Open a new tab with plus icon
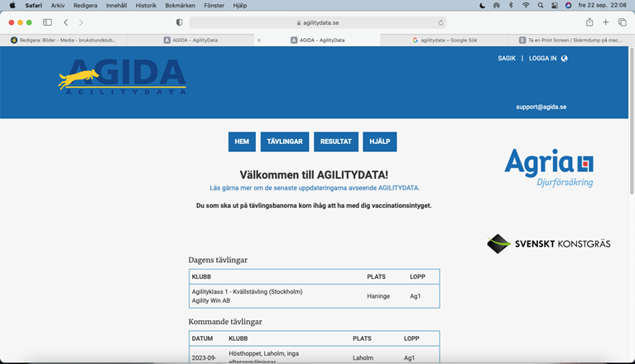The height and width of the screenshot is (364, 635). 606,22
